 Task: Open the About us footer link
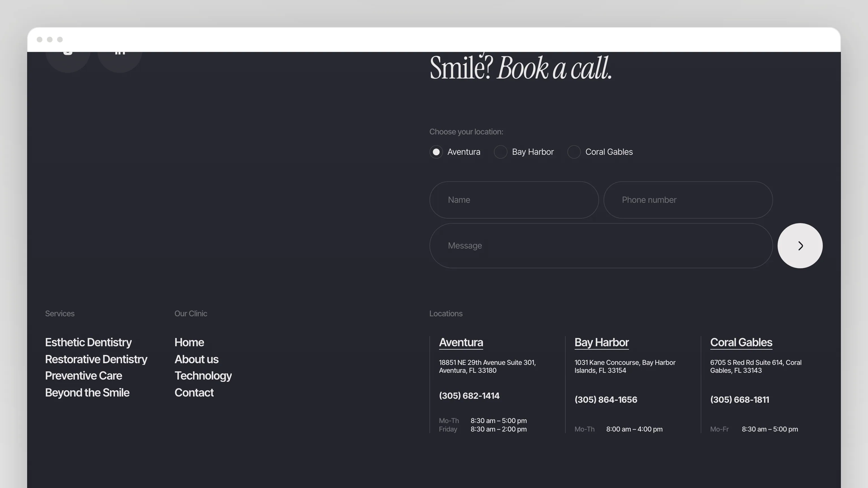(196, 359)
